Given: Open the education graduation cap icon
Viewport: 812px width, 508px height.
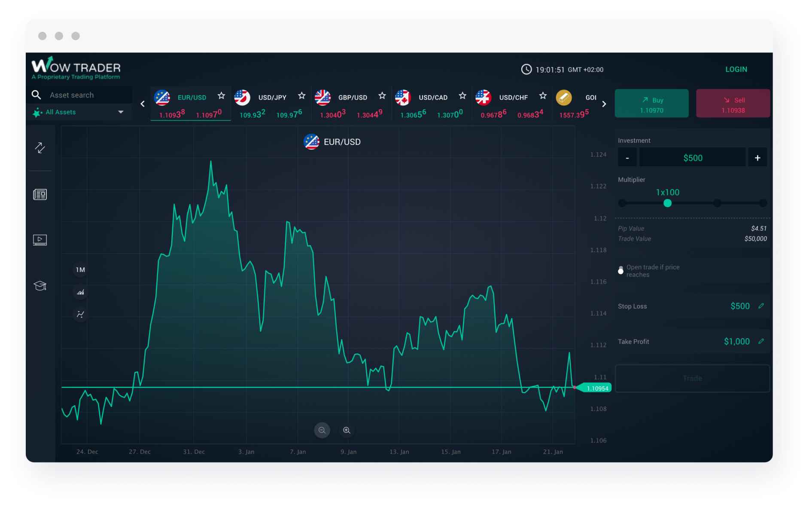Looking at the screenshot, I should [x=40, y=286].
